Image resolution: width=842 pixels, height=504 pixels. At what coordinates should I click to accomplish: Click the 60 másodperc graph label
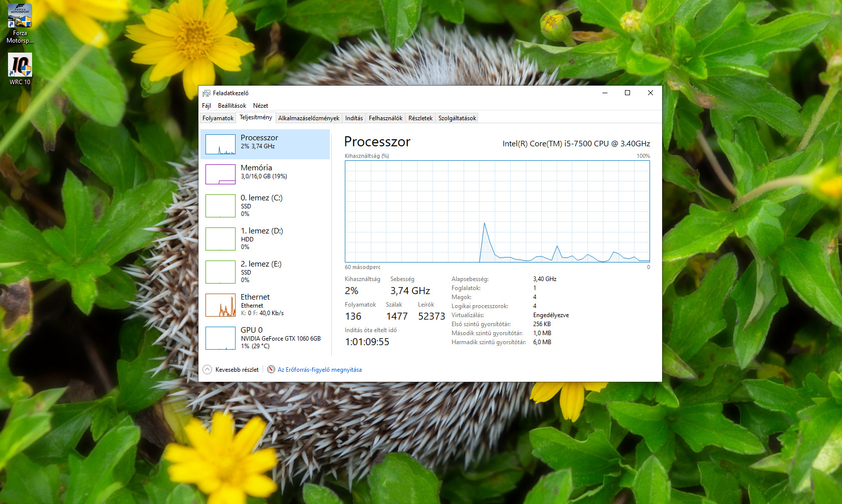(x=362, y=267)
